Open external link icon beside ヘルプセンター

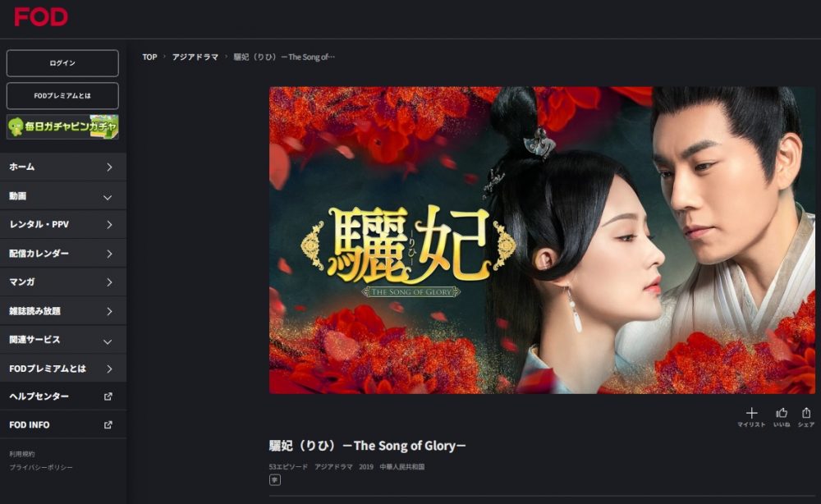tap(108, 396)
